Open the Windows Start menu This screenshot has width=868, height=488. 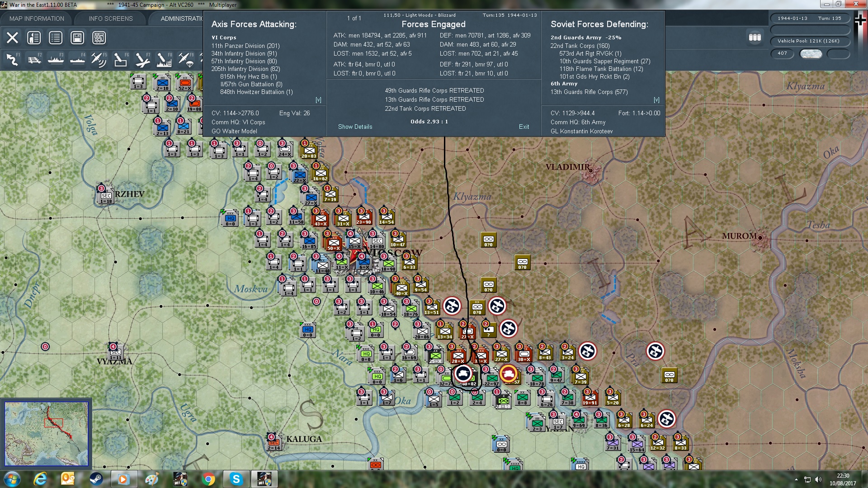(12, 479)
